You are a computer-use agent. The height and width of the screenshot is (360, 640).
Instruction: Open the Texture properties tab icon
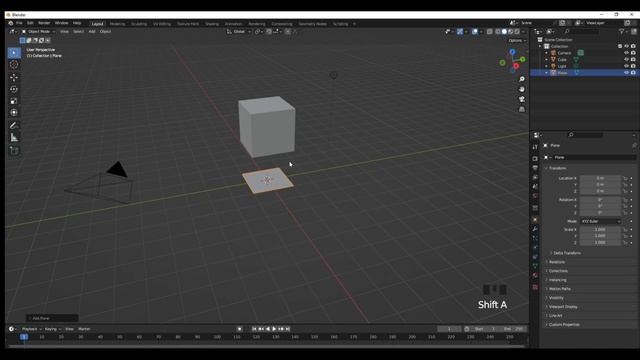tap(535, 287)
